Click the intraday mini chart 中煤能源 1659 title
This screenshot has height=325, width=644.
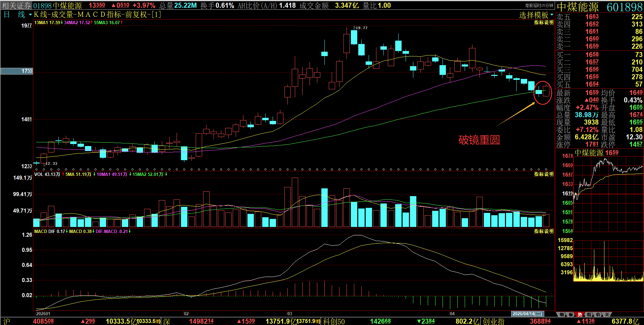pos(596,153)
